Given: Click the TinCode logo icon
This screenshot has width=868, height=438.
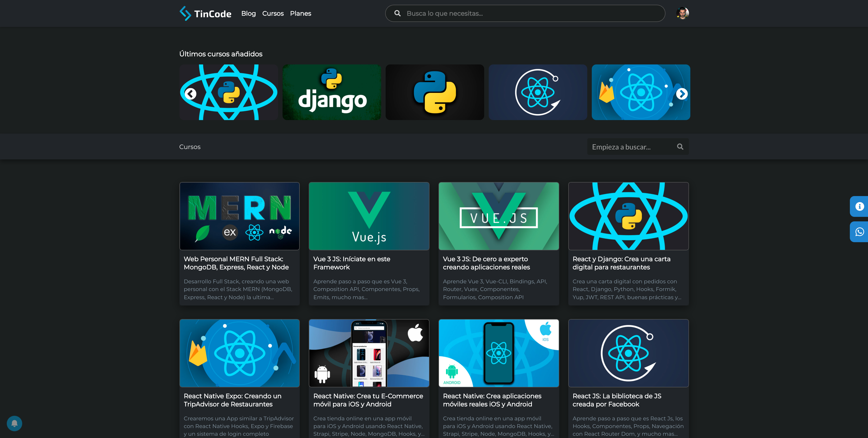Looking at the screenshot, I should pyautogui.click(x=185, y=14).
